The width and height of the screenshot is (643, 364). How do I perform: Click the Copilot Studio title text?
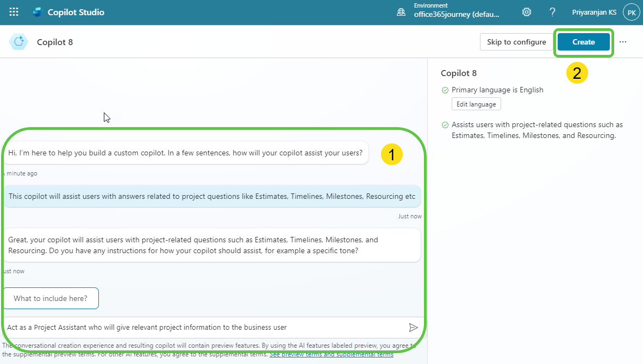76,12
